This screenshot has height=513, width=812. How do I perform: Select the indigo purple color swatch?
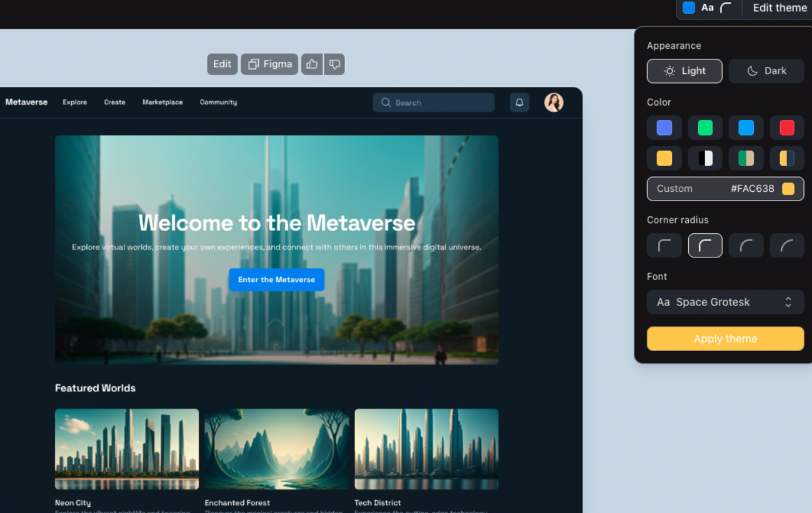[664, 128]
